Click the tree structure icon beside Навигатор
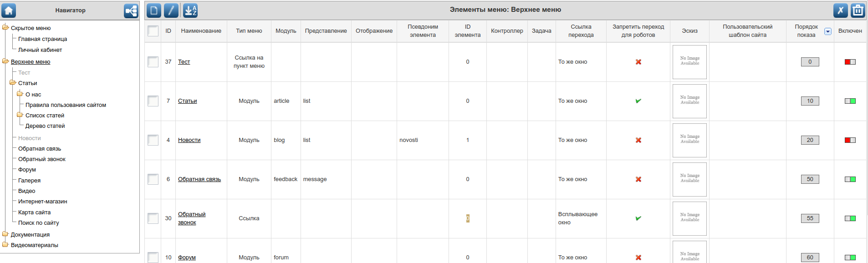 coord(131,10)
